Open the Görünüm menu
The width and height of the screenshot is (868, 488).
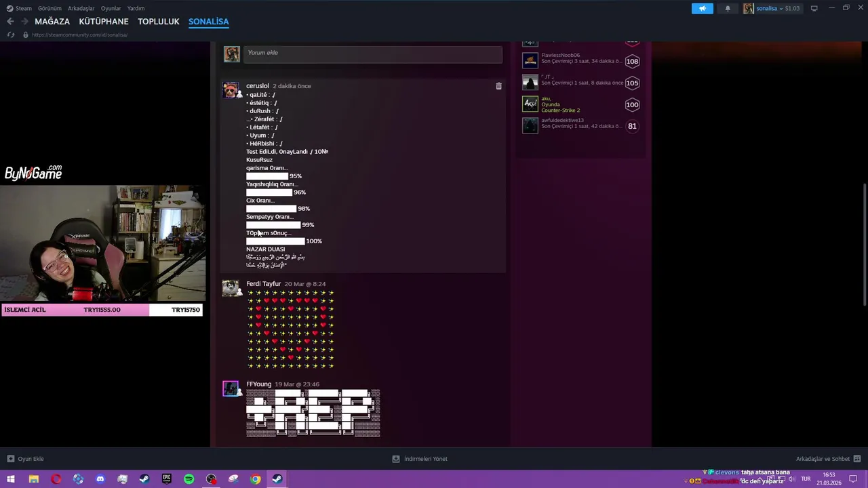click(50, 8)
